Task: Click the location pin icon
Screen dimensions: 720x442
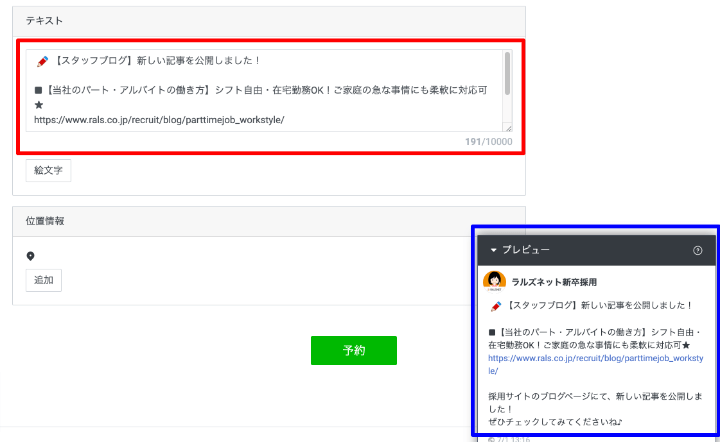Action: (x=31, y=256)
